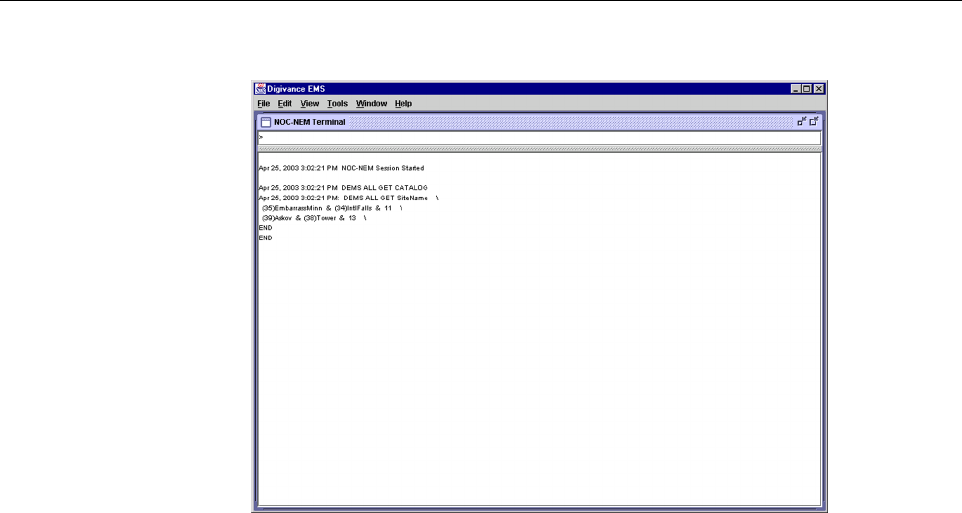This screenshot has height=513, width=962.
Task: Open the Tools menu
Action: pos(337,104)
